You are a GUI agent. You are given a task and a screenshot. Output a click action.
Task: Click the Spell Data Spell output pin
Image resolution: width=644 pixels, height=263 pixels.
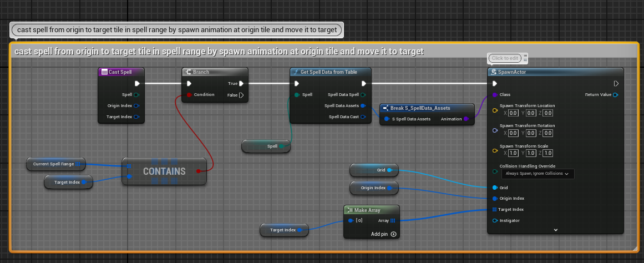[363, 94]
